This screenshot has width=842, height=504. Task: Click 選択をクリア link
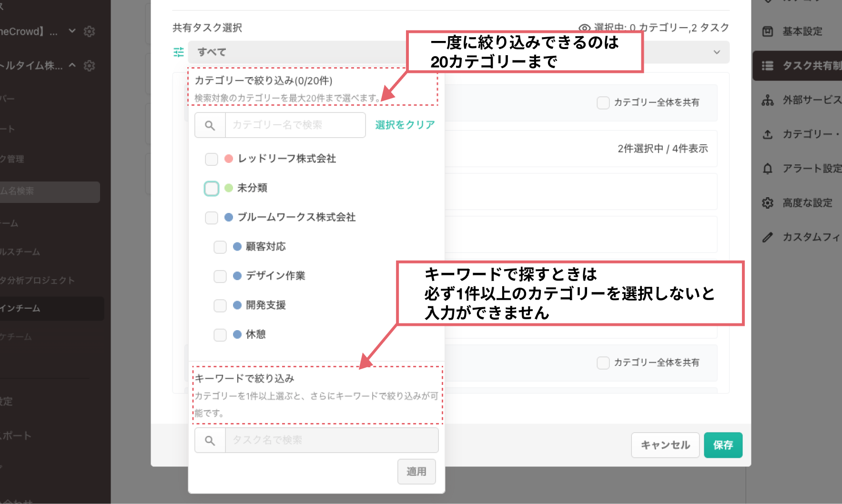[405, 125]
